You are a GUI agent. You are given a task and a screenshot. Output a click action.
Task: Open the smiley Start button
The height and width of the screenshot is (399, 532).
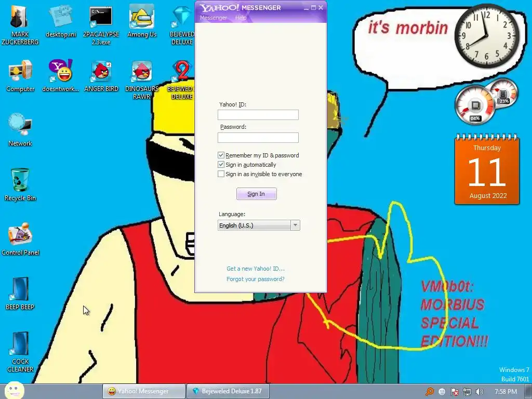pos(14,390)
